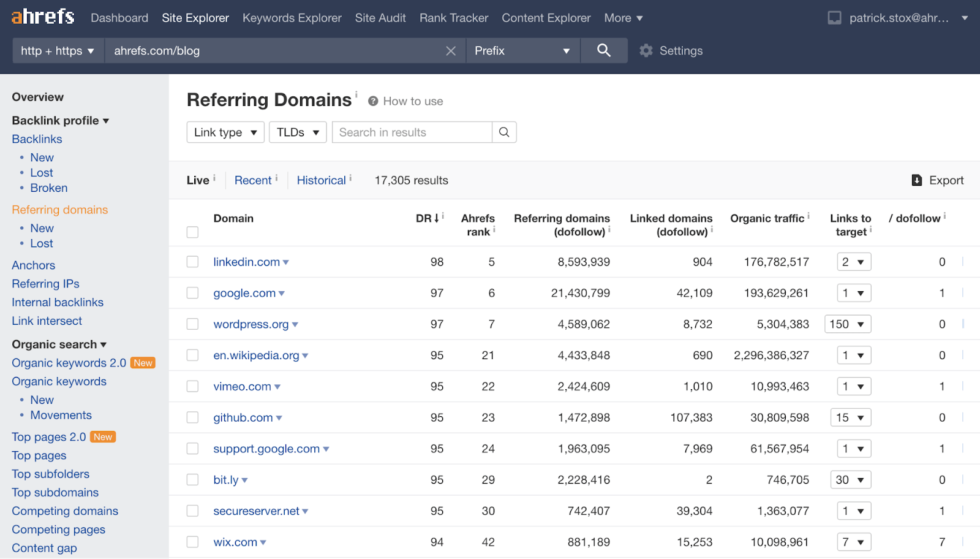Check the select-all checkbox in the table header
Viewport: 980px width, 559px height.
click(x=192, y=232)
